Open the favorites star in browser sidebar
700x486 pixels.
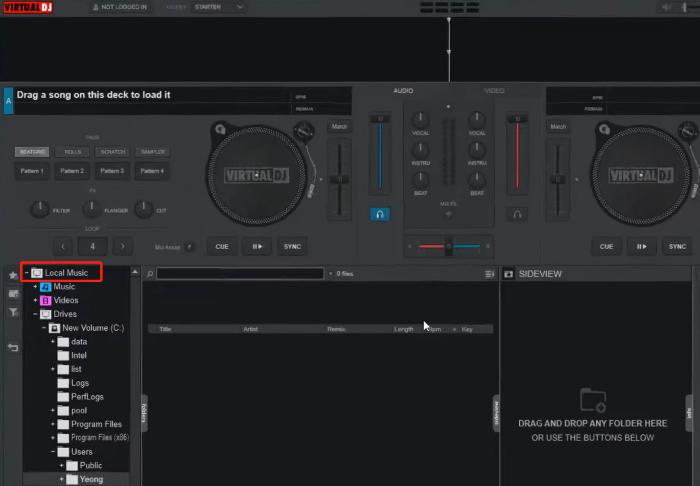[13, 276]
